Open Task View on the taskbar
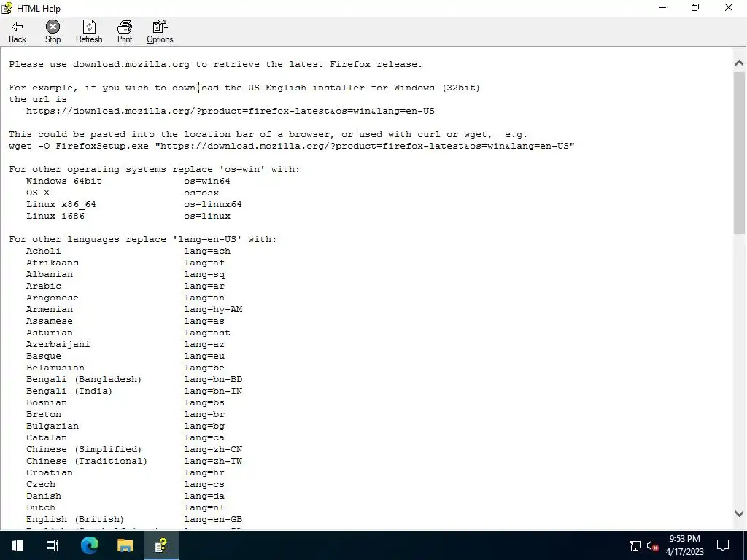747x560 pixels. click(53, 545)
